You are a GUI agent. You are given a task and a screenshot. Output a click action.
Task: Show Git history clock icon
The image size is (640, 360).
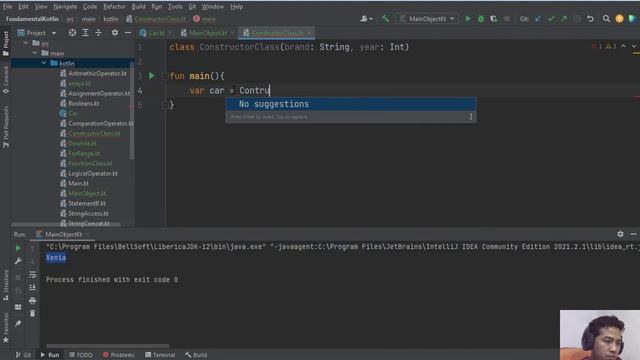tap(577, 19)
